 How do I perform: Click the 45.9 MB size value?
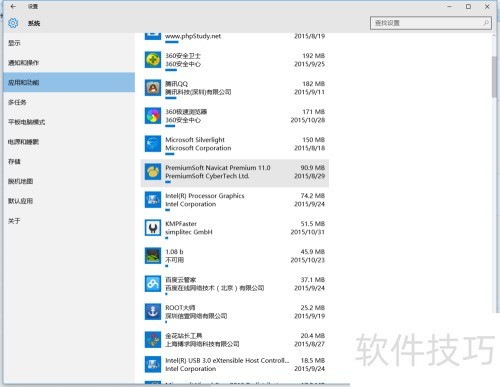point(312,252)
